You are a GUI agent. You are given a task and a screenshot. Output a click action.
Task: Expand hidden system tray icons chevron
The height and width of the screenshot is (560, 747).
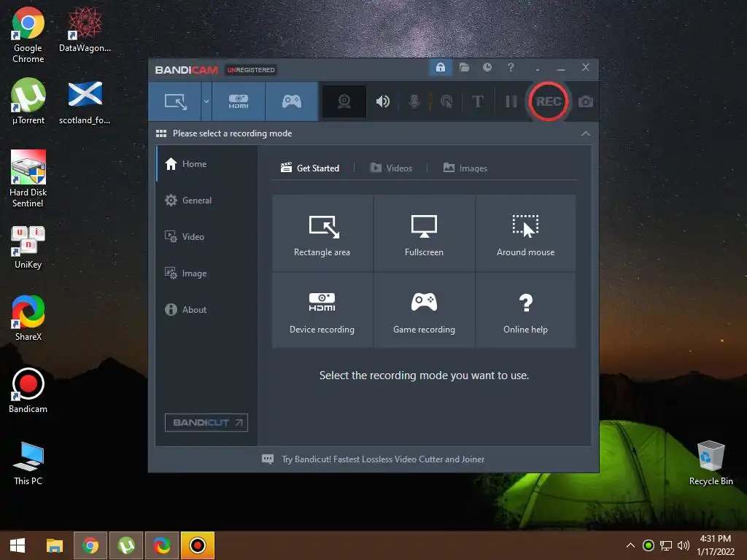point(630,545)
